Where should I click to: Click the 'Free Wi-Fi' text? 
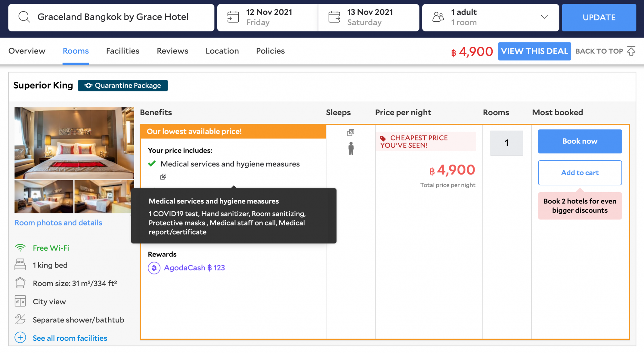click(x=51, y=248)
